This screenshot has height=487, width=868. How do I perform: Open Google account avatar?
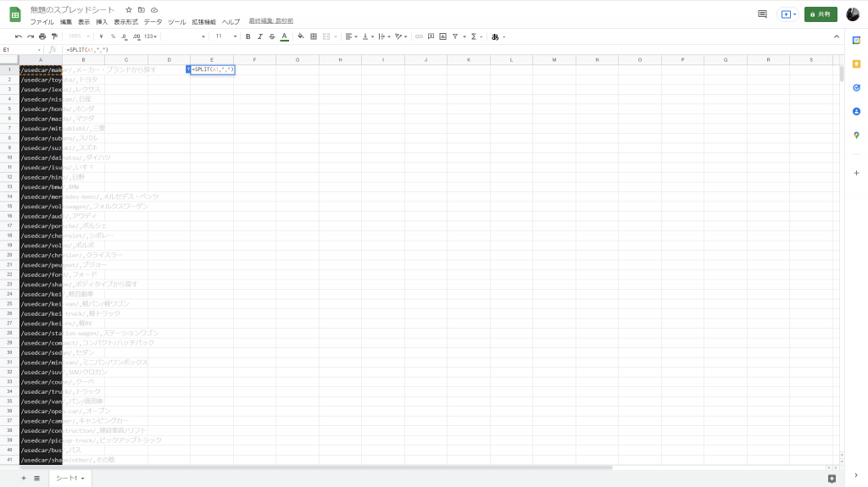(x=853, y=14)
